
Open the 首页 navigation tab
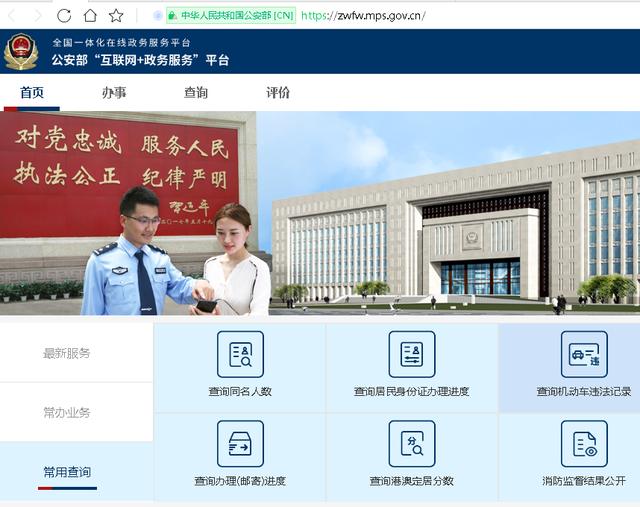point(32,93)
